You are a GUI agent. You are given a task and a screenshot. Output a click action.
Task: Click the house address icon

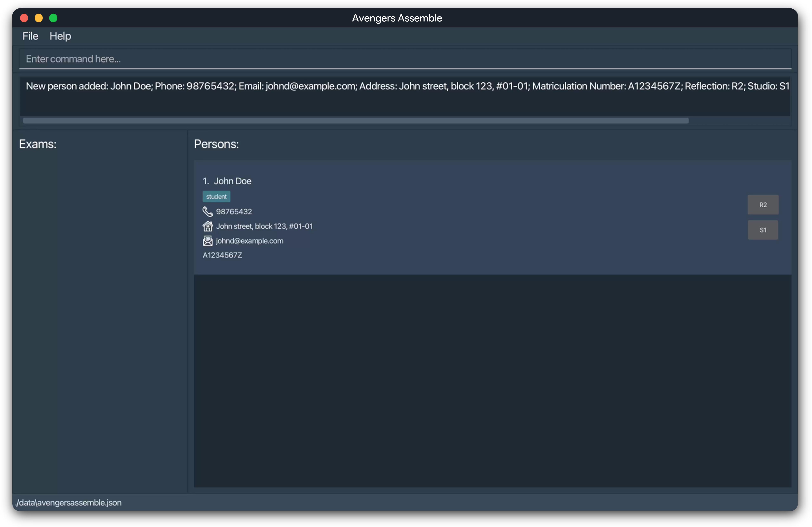207,226
